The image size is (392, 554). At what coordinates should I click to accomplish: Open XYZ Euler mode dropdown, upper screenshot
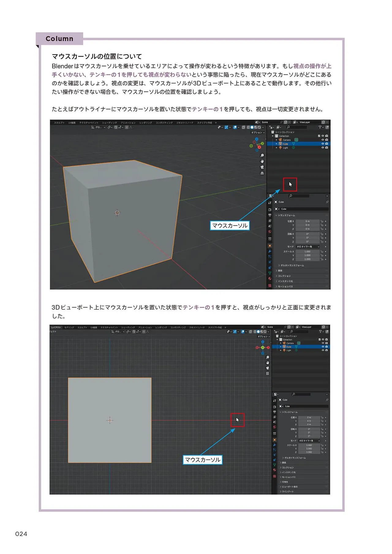(307, 246)
